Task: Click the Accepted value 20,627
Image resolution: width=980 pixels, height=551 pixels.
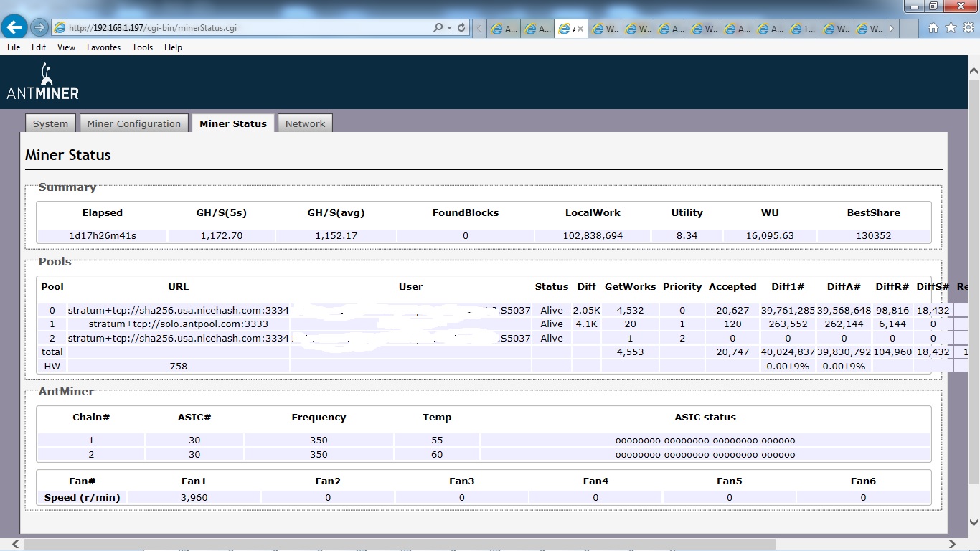Action: pos(732,311)
